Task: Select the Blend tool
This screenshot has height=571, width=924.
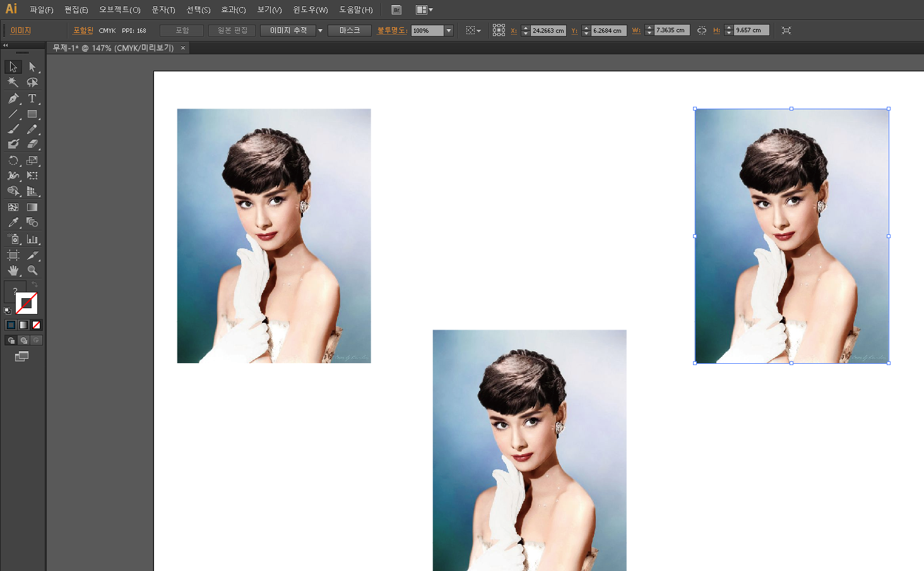Action: tap(32, 222)
